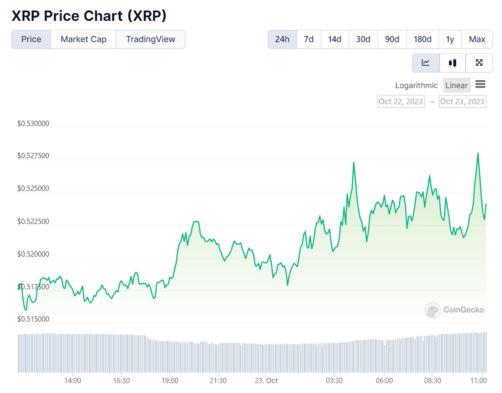Click the $0.522500 axis label

coord(33,221)
